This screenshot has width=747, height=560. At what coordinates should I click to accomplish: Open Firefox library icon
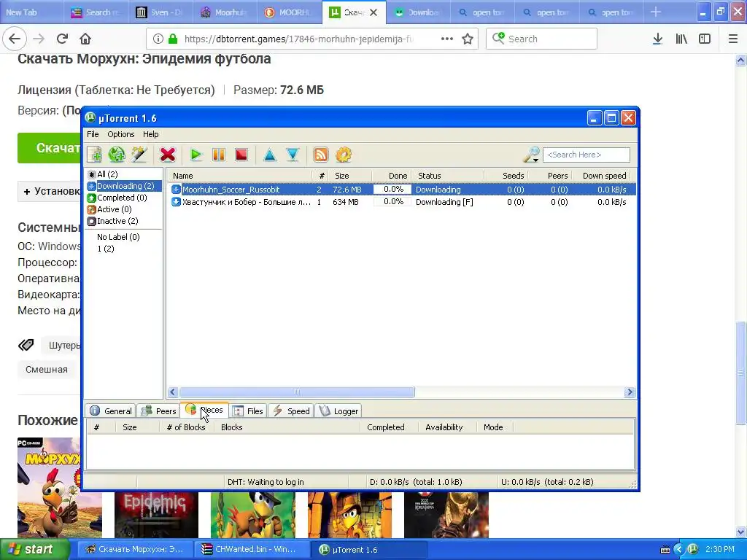pyautogui.click(x=681, y=39)
